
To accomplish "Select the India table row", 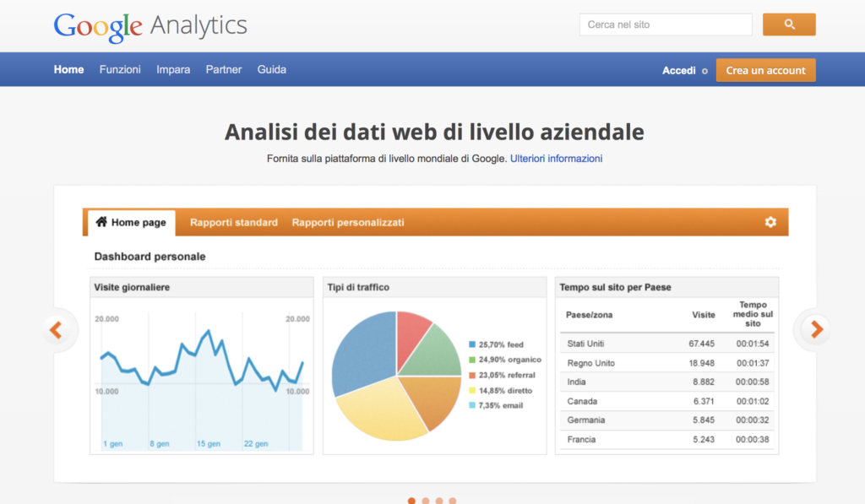I will 667,382.
